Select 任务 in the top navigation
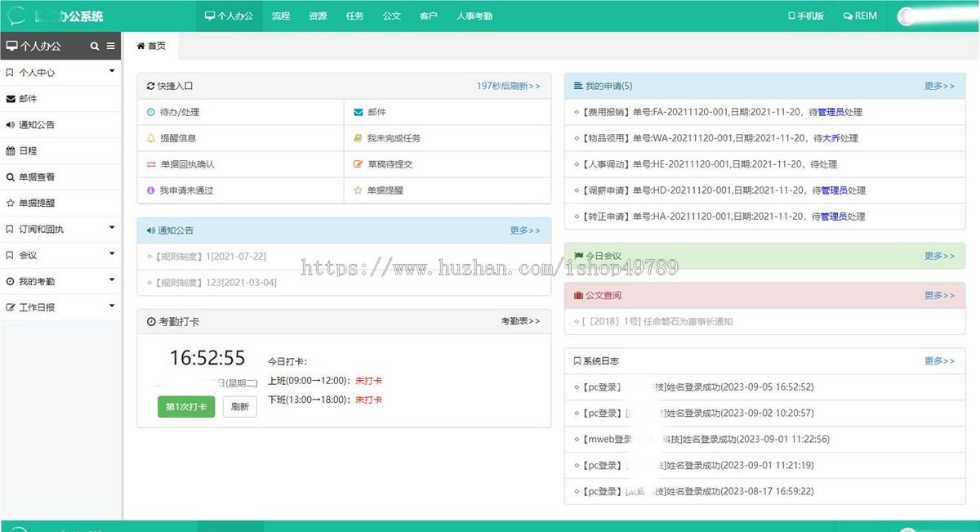The width and height of the screenshot is (980, 532). pyautogui.click(x=354, y=16)
